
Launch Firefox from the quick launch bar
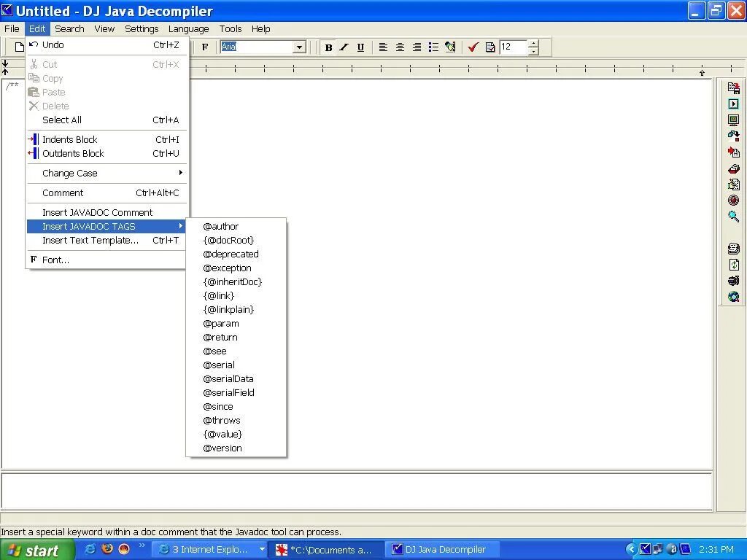point(107,549)
